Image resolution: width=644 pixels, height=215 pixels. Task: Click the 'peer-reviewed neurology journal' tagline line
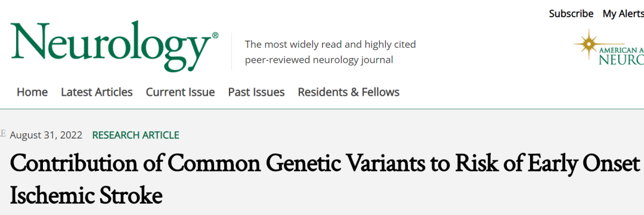pyautogui.click(x=318, y=60)
